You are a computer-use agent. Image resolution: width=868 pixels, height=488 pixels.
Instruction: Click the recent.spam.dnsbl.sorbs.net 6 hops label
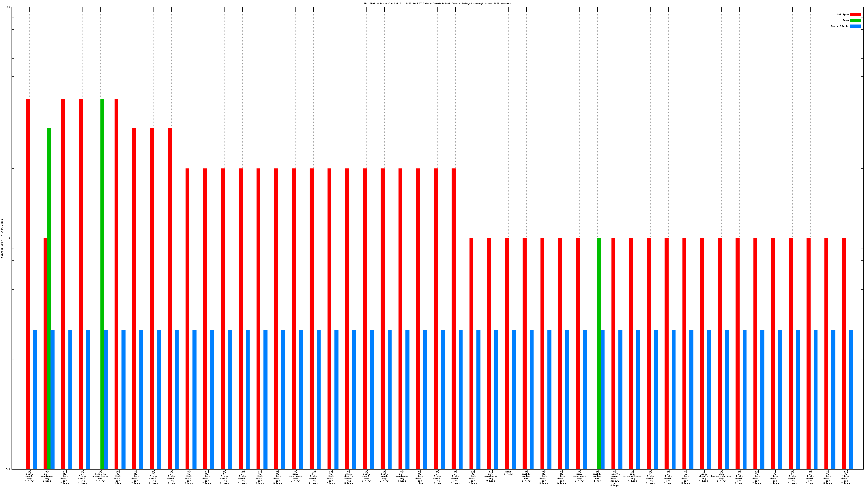[615, 478]
